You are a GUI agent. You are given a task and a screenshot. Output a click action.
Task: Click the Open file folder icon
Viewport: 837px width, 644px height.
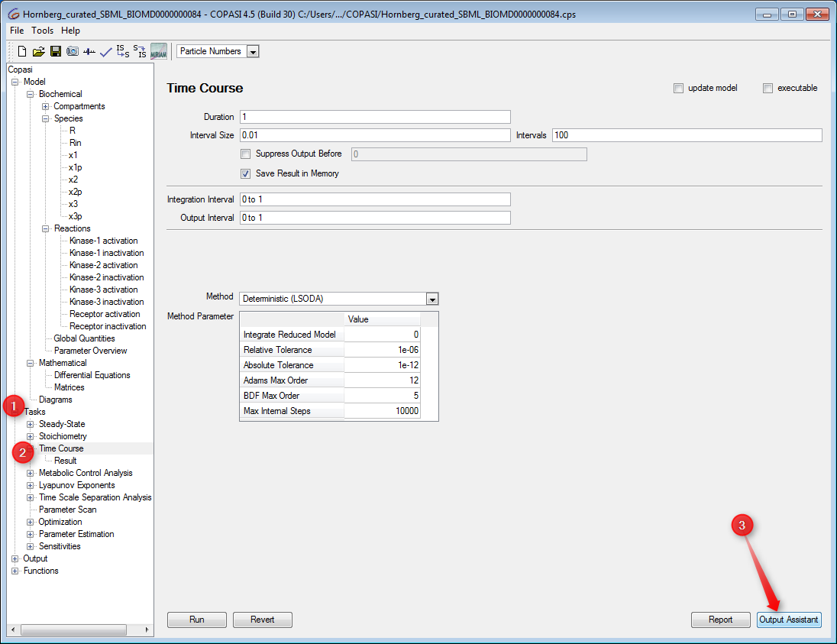tap(38, 51)
